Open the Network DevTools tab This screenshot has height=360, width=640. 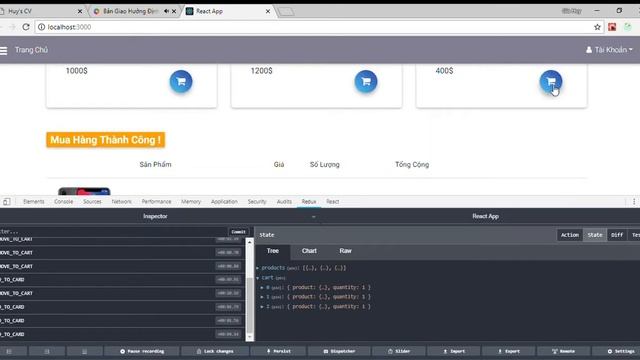pyautogui.click(x=121, y=202)
